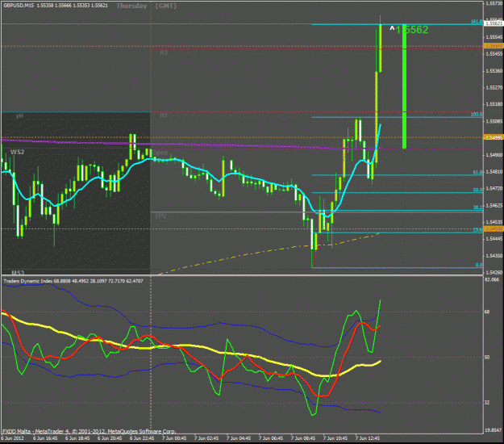Click price axis value 1.54350
504x444 pixels.
(494, 256)
